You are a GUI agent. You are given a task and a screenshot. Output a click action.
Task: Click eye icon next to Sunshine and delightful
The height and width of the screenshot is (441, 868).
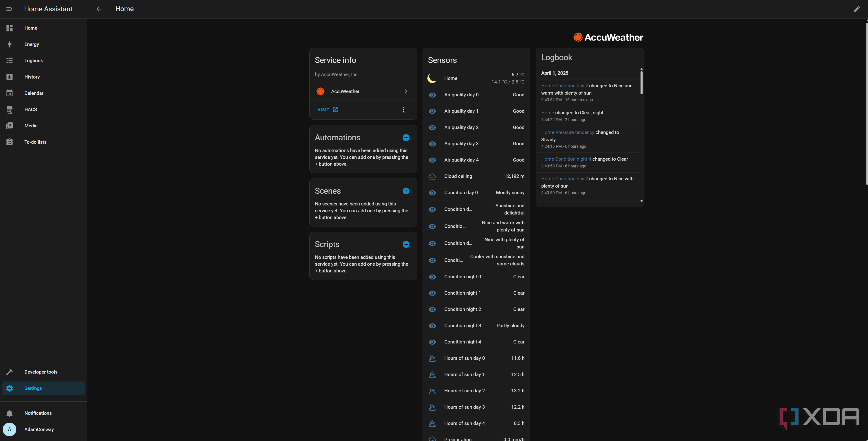click(x=432, y=210)
